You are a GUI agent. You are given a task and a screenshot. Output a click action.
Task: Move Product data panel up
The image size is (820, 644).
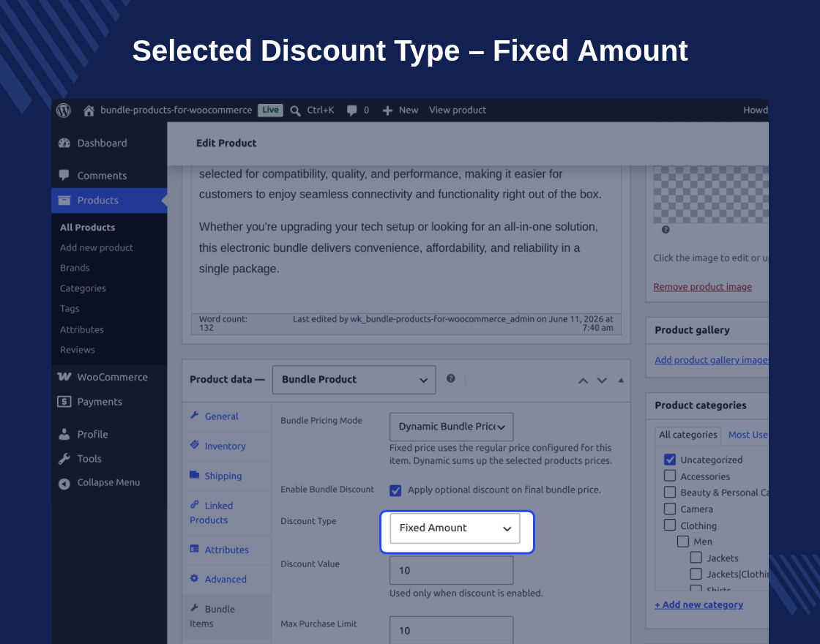583,381
